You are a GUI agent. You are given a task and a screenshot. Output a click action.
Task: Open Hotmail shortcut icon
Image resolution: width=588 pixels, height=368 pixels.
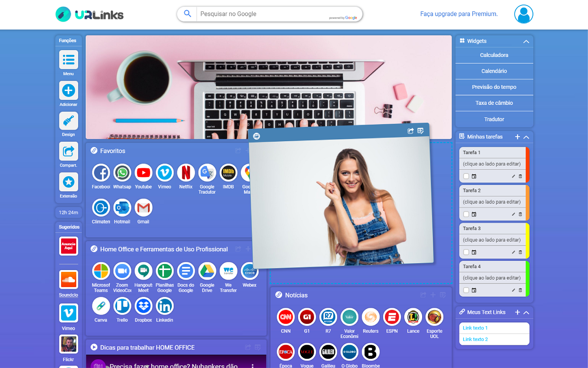point(122,208)
